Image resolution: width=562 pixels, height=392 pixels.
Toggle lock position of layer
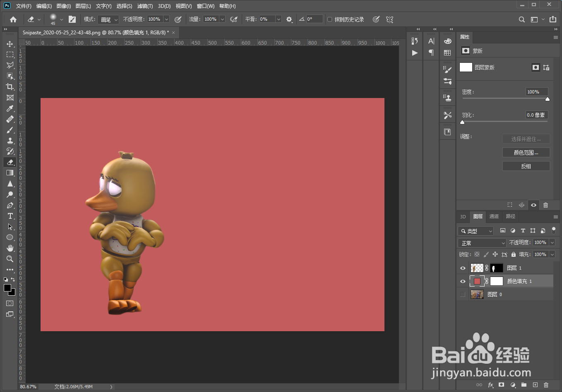pyautogui.click(x=495, y=254)
